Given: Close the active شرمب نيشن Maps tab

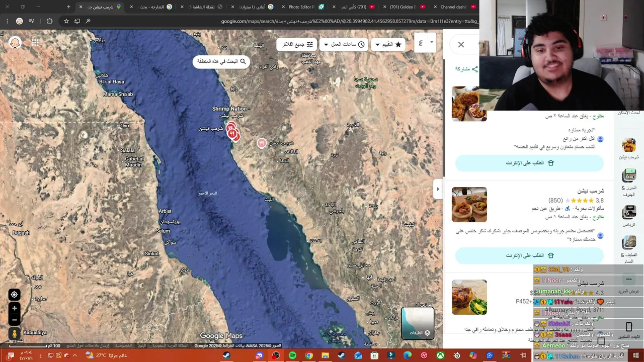Looking at the screenshot, I should click(80, 7).
